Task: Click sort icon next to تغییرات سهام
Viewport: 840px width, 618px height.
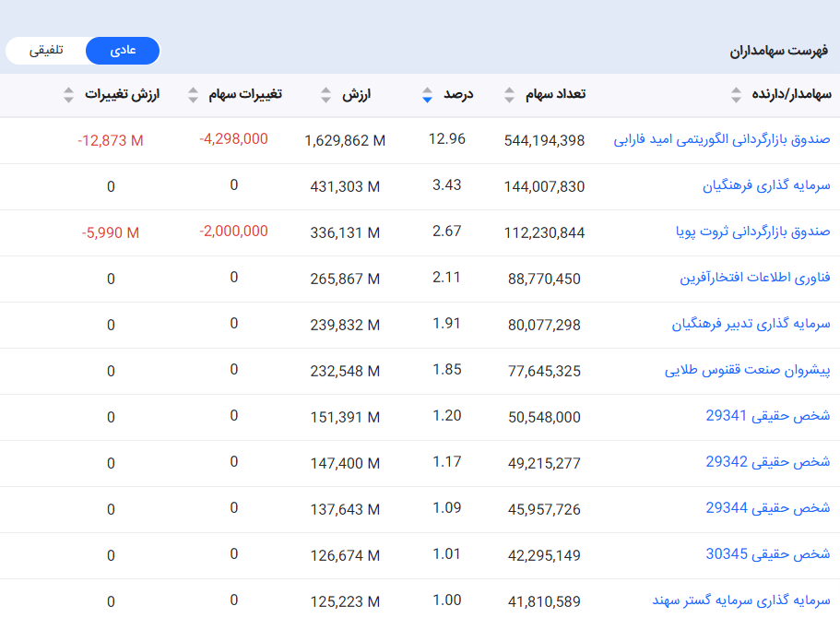Action: [193, 95]
